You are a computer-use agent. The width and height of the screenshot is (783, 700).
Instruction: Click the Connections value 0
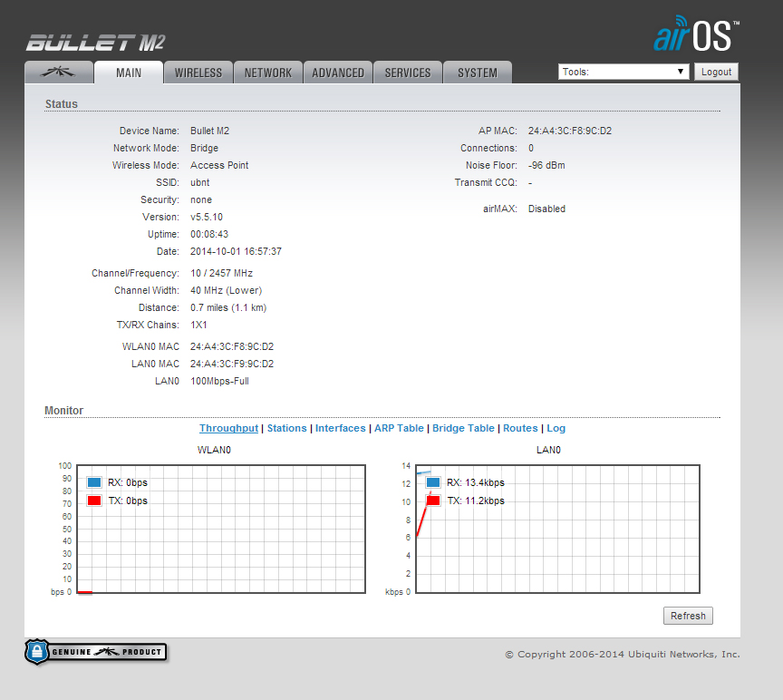tap(531, 148)
